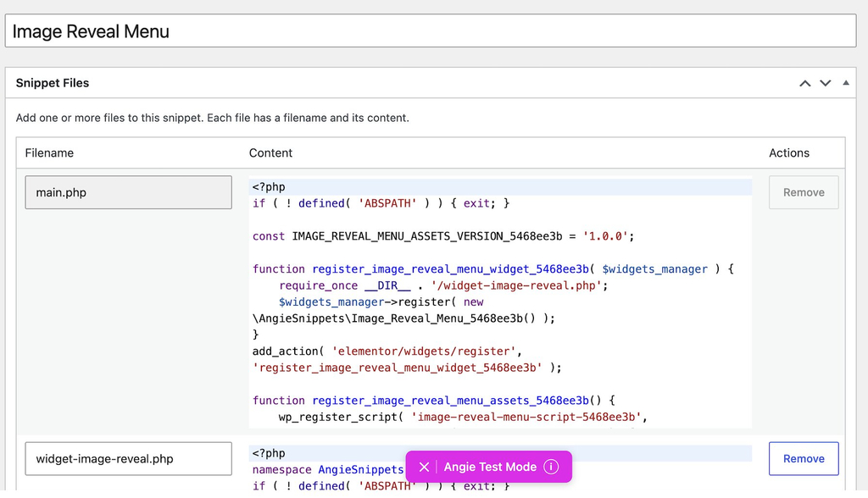Click the Snippet Files heading
The width and height of the screenshot is (868, 498).
click(x=53, y=83)
